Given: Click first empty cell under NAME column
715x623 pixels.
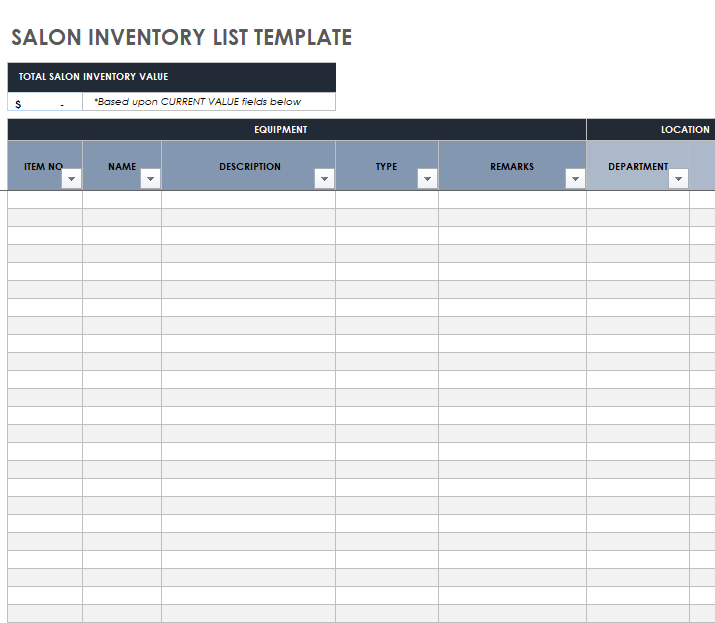Looking at the screenshot, I should tap(122, 199).
